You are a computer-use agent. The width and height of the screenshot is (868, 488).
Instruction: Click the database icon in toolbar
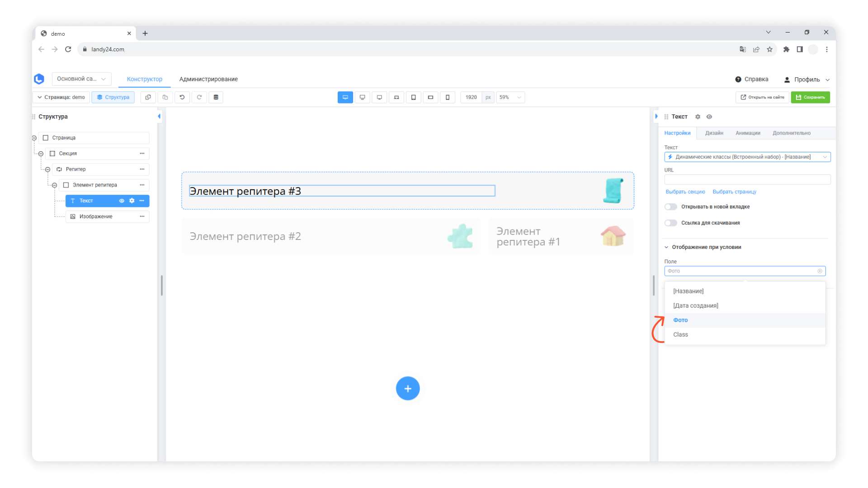click(x=216, y=97)
